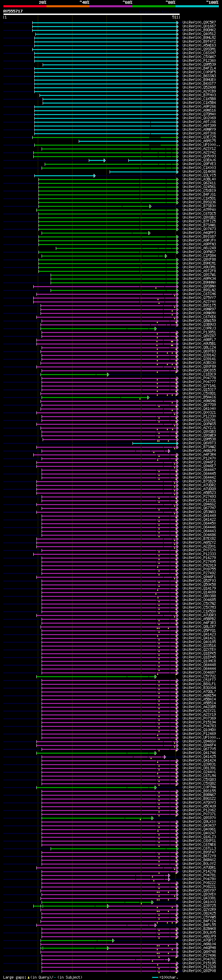Open hit UniRef100_P12330

point(199,416)
